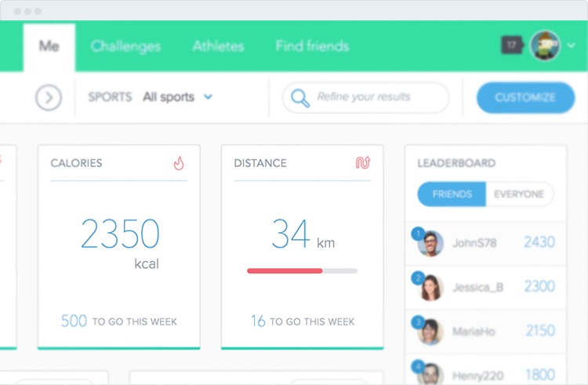The image size is (588, 385).
Task: Click the distance progress bar
Action: (x=302, y=271)
